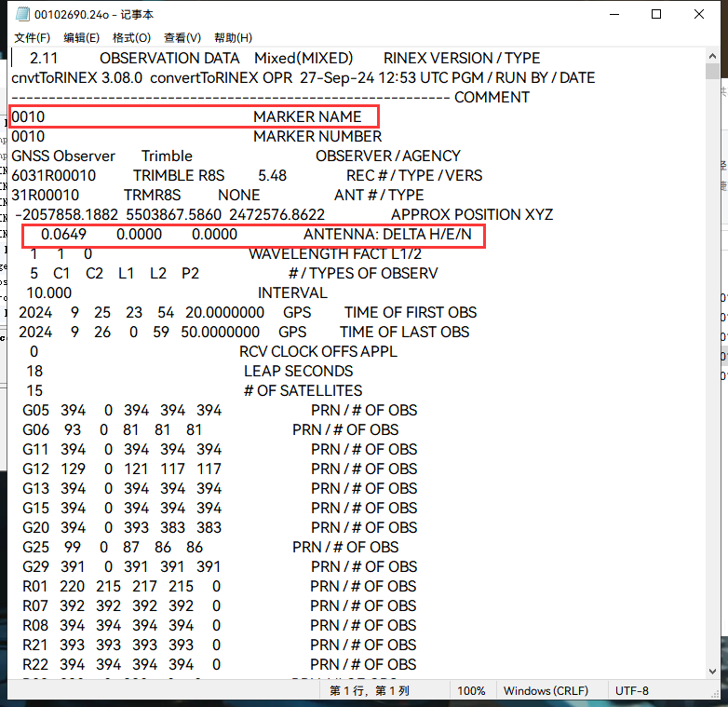The height and width of the screenshot is (707, 728).
Task: Click the ANT # / TYPE label
Action: [379, 195]
